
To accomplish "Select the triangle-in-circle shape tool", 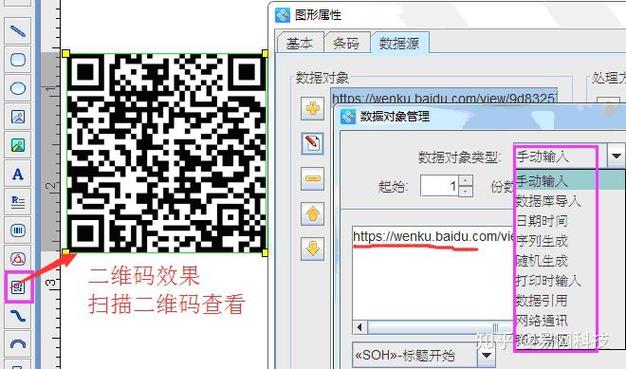I will point(18,259).
